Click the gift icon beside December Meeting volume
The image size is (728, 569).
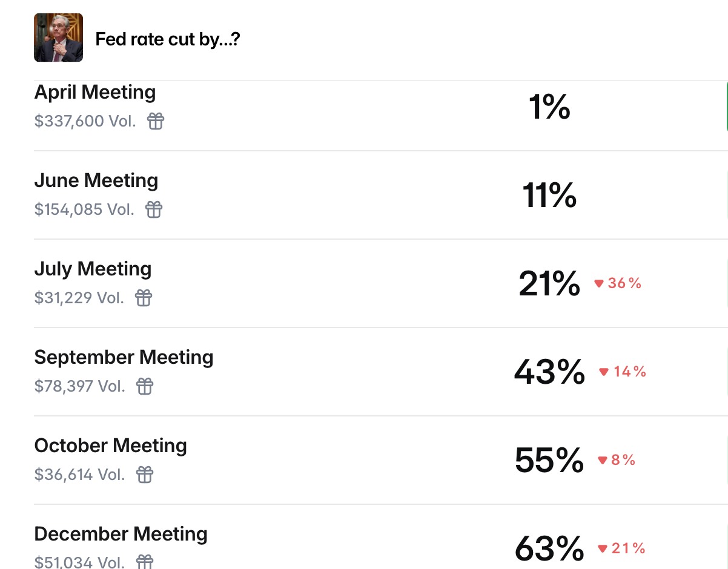coord(145,562)
